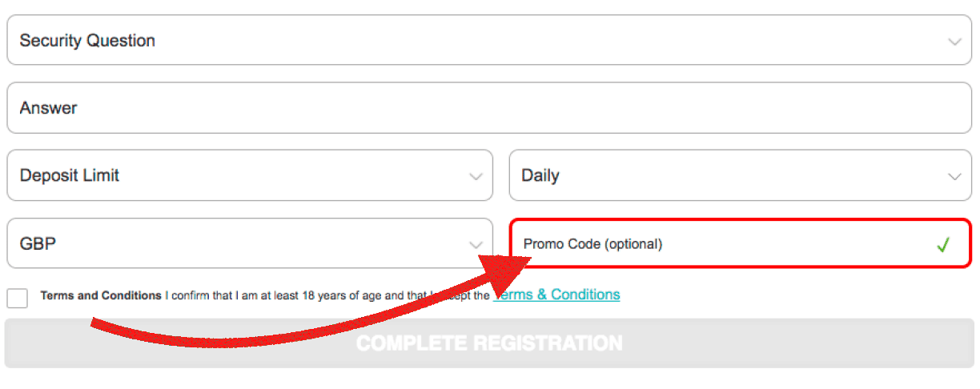Click the Security Question chevron arrow
This screenshot has width=980, height=389.
pyautogui.click(x=954, y=42)
